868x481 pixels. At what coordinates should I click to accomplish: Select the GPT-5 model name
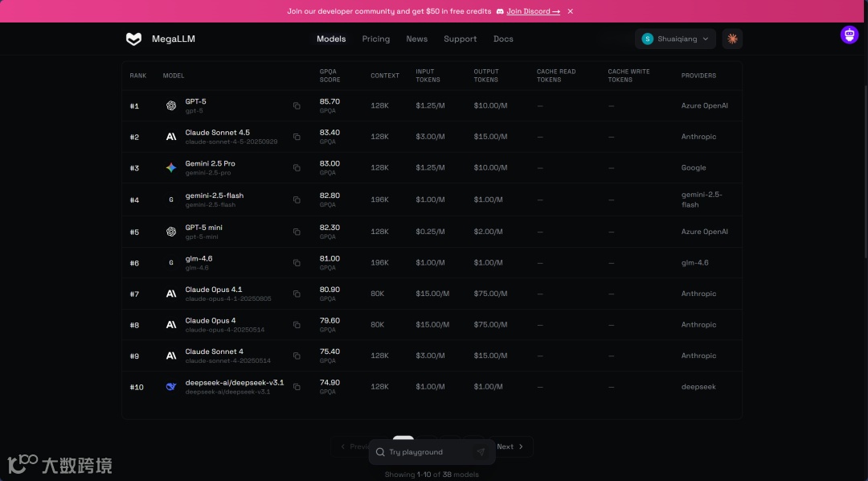(x=195, y=101)
